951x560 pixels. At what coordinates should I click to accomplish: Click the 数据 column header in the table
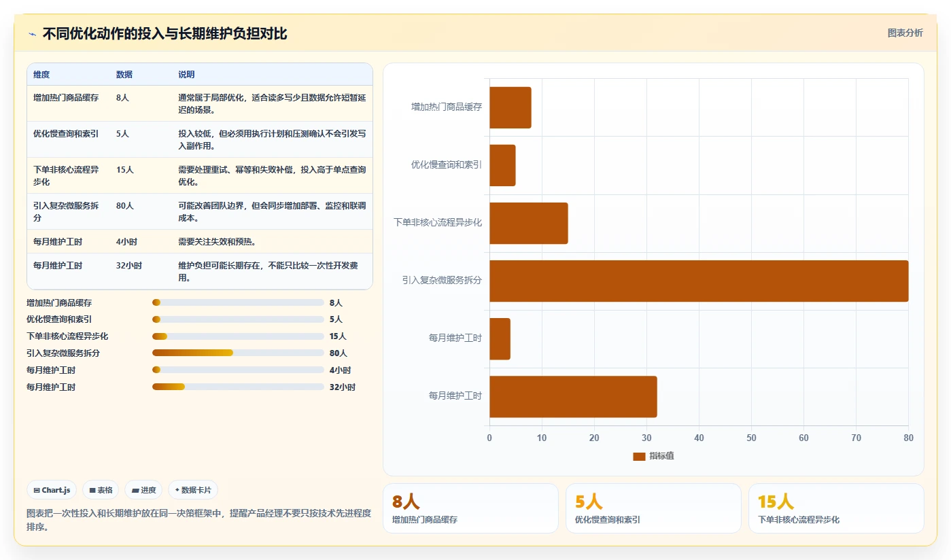tap(124, 74)
